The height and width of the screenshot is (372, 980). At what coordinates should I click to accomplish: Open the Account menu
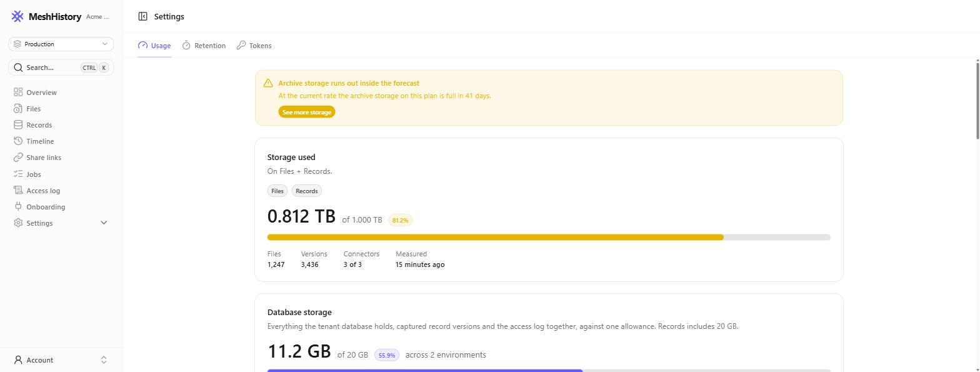(x=61, y=360)
